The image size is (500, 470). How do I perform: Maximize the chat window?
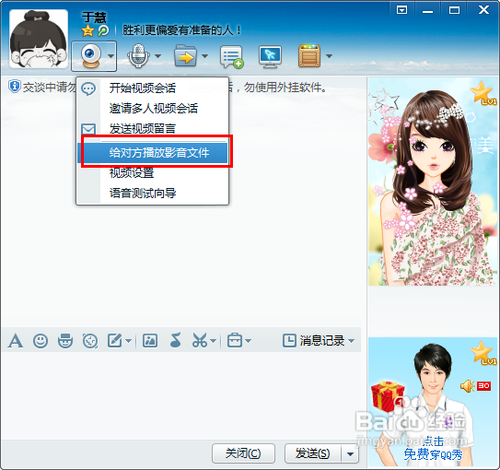pyautogui.click(x=454, y=10)
